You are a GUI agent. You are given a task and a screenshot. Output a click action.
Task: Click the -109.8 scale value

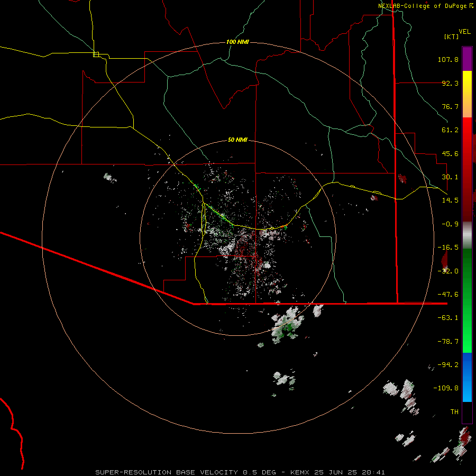[x=446, y=388]
